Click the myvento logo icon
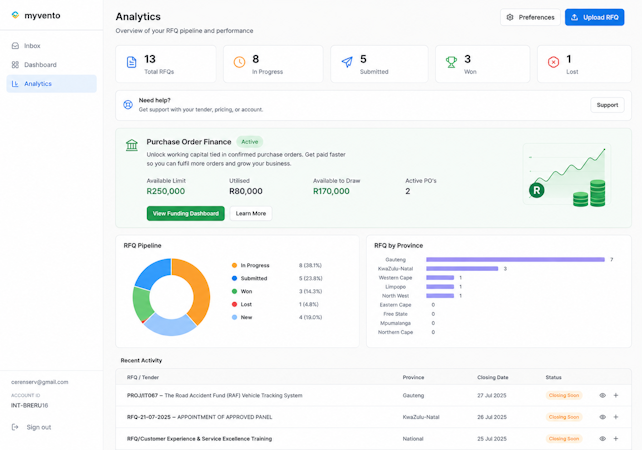This screenshot has width=642, height=450. (x=15, y=15)
